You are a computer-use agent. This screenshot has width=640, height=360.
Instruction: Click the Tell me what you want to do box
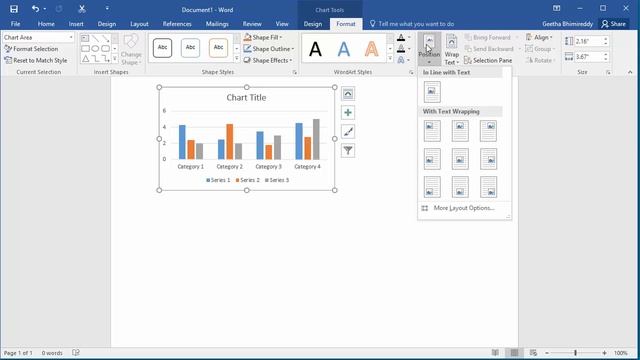tap(412, 24)
